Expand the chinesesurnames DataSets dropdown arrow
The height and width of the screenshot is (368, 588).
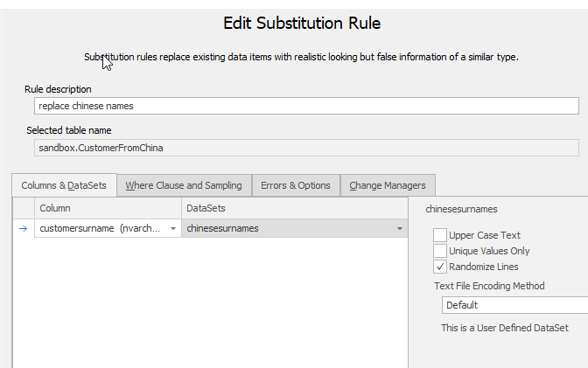[400, 228]
